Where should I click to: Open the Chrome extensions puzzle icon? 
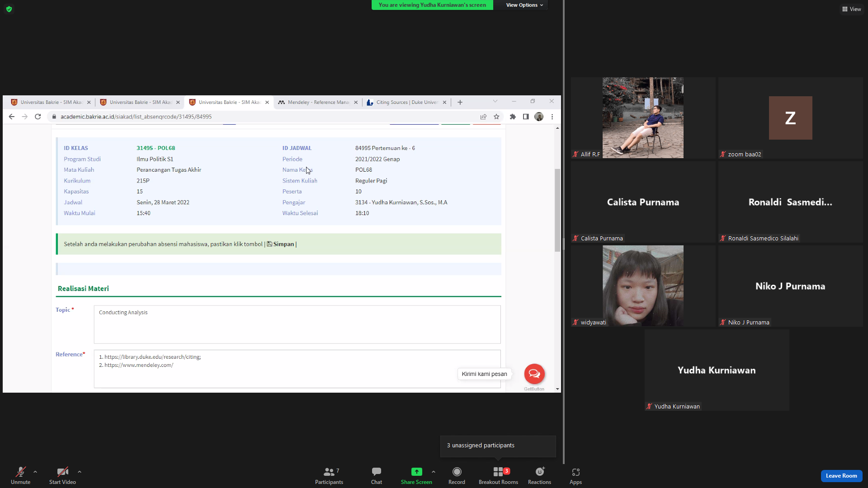[x=513, y=117]
